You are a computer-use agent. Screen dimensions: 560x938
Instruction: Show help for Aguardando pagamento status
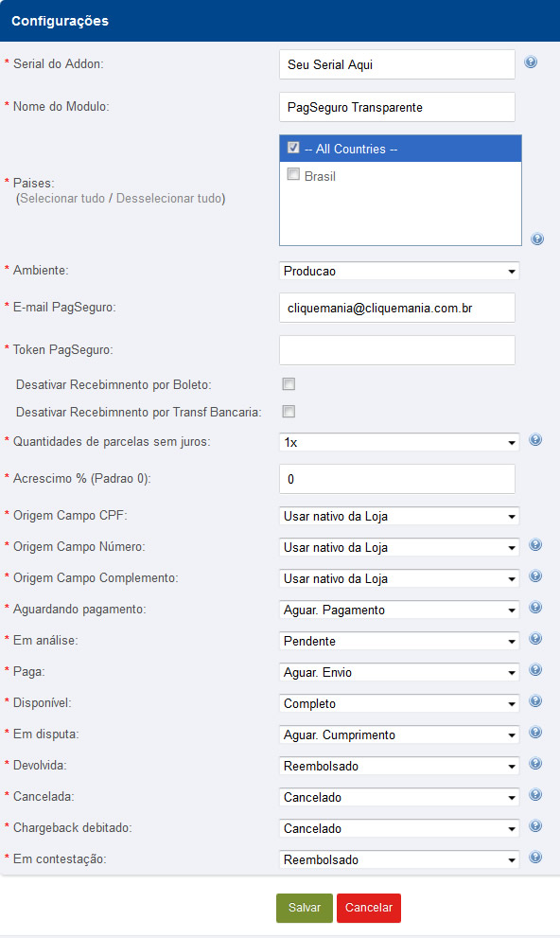click(535, 607)
